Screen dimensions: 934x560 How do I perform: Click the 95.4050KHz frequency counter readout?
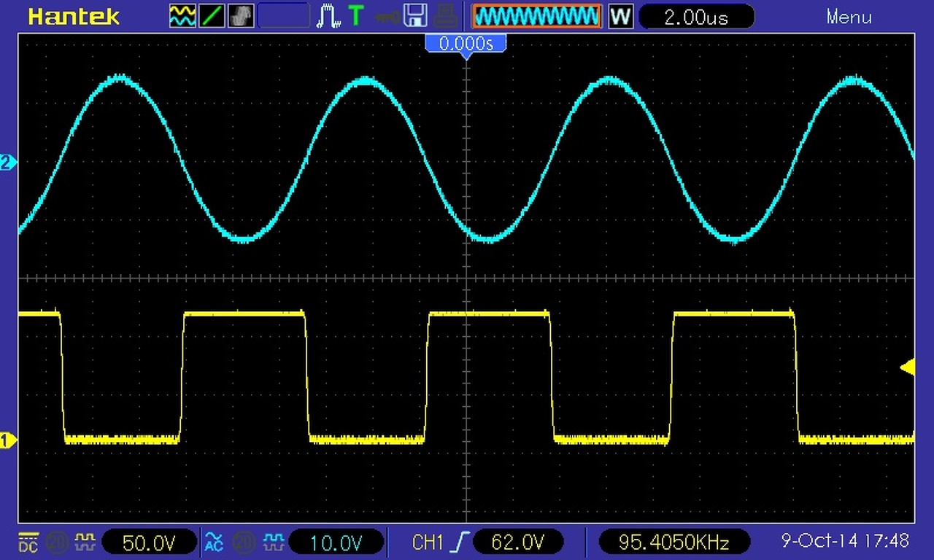click(x=674, y=542)
